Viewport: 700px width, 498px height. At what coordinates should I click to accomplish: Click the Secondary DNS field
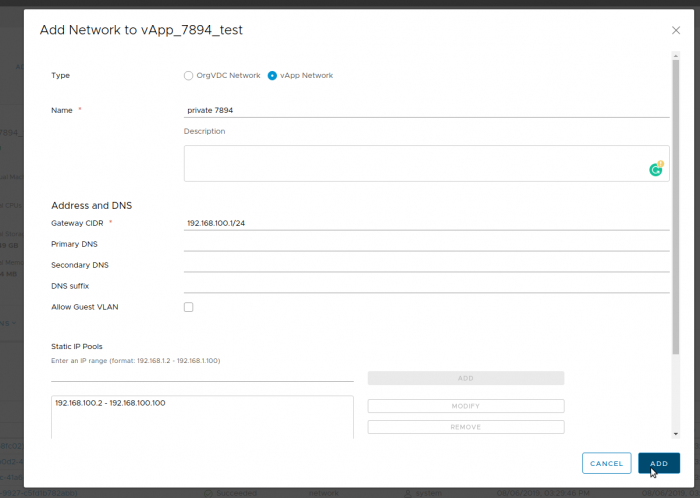click(426, 265)
